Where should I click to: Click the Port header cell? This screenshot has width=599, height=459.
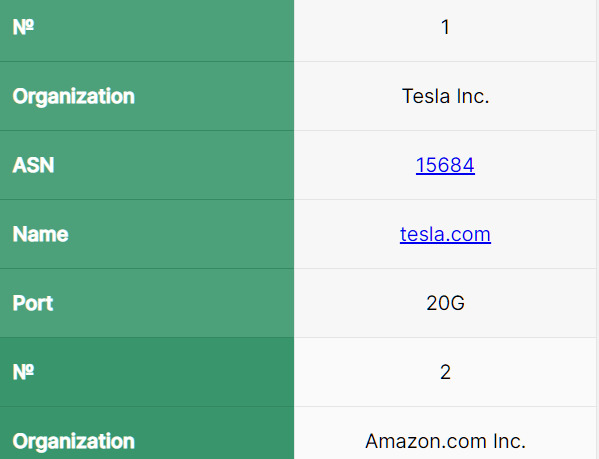point(147,303)
